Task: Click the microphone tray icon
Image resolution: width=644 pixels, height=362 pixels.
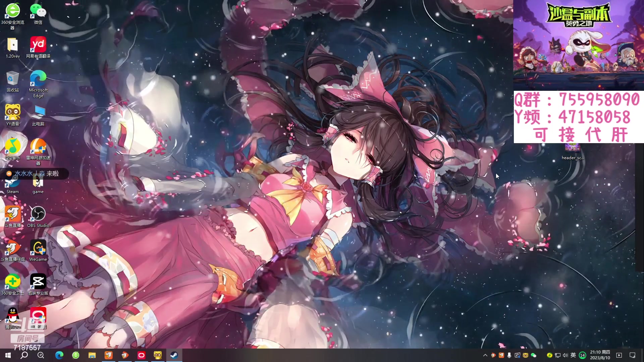Action: (x=509, y=355)
